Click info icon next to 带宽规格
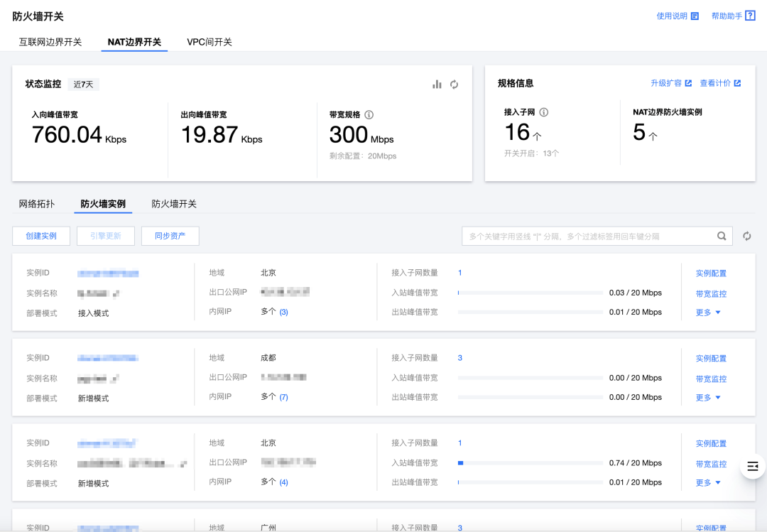Viewport: 767px width, 532px height. [369, 114]
